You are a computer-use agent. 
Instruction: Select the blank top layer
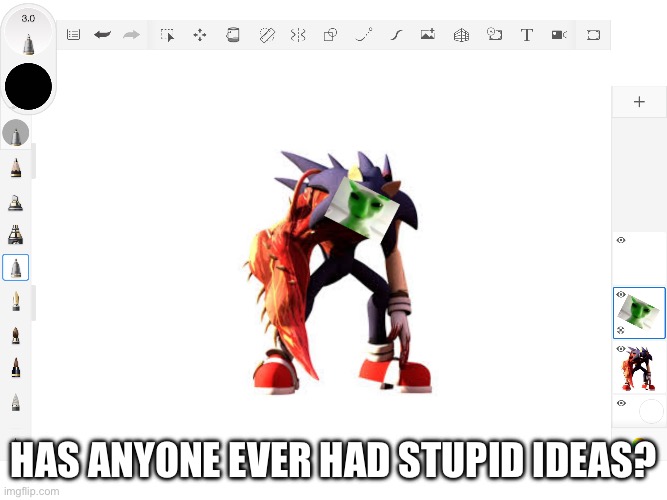coord(639,259)
